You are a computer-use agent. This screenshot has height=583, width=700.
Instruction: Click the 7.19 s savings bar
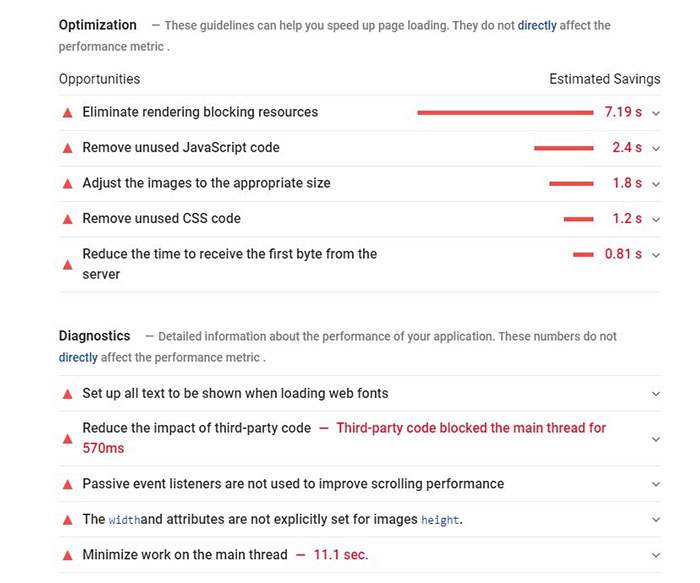[x=505, y=113]
